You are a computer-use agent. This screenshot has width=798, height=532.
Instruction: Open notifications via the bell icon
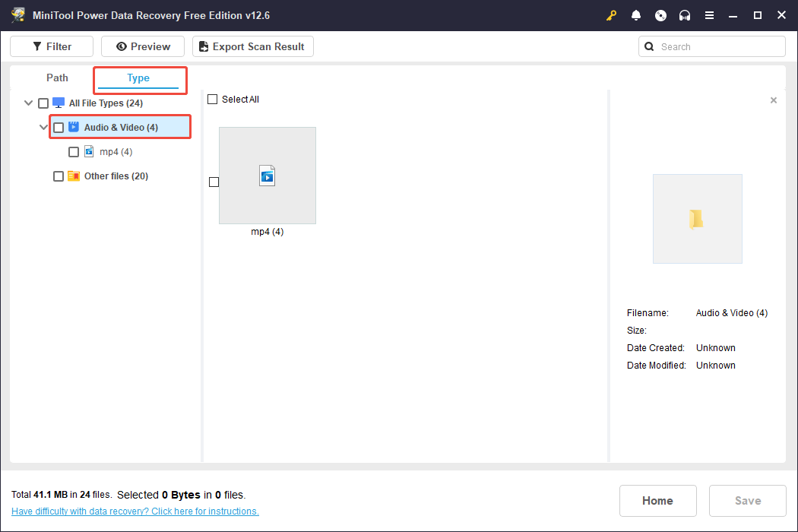(x=636, y=15)
